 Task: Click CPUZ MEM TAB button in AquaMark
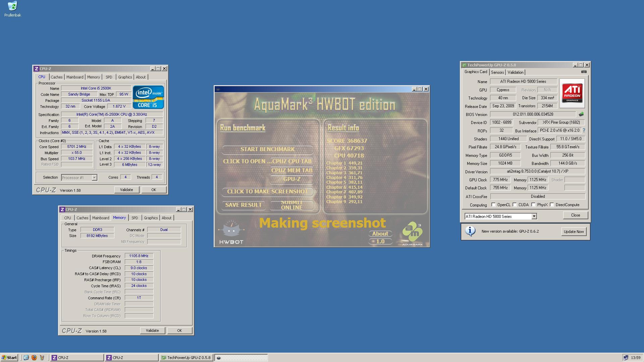click(x=292, y=170)
